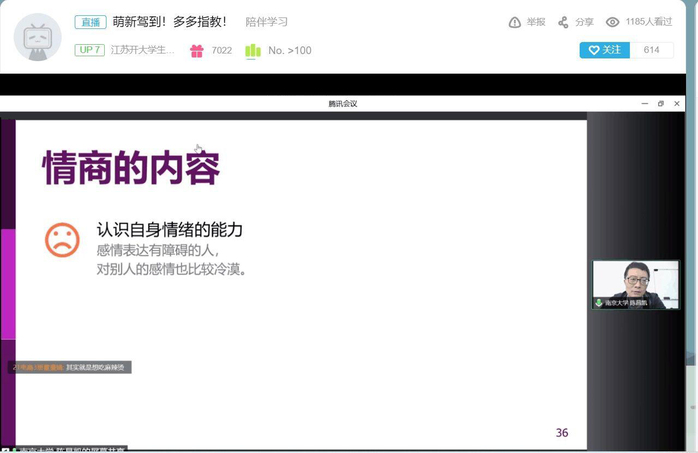Select the speaker's webcam video thumbnail
The height and width of the screenshot is (453, 698).
pyautogui.click(x=635, y=284)
